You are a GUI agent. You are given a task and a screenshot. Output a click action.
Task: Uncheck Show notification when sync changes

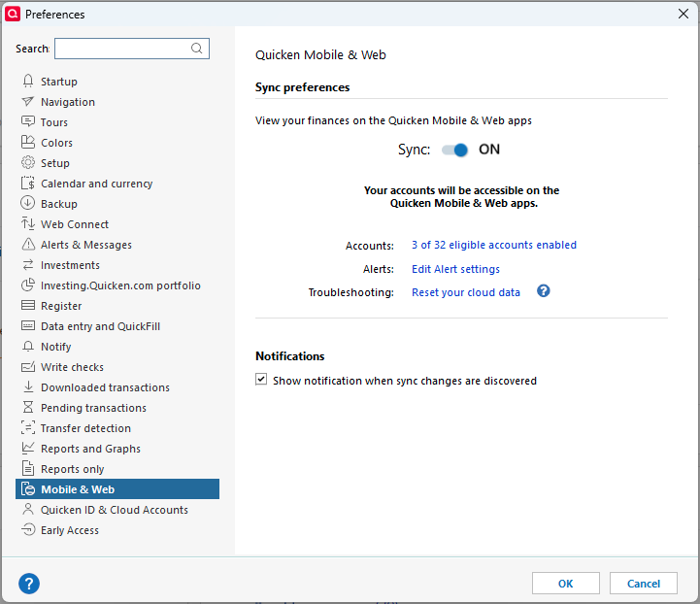click(x=261, y=380)
